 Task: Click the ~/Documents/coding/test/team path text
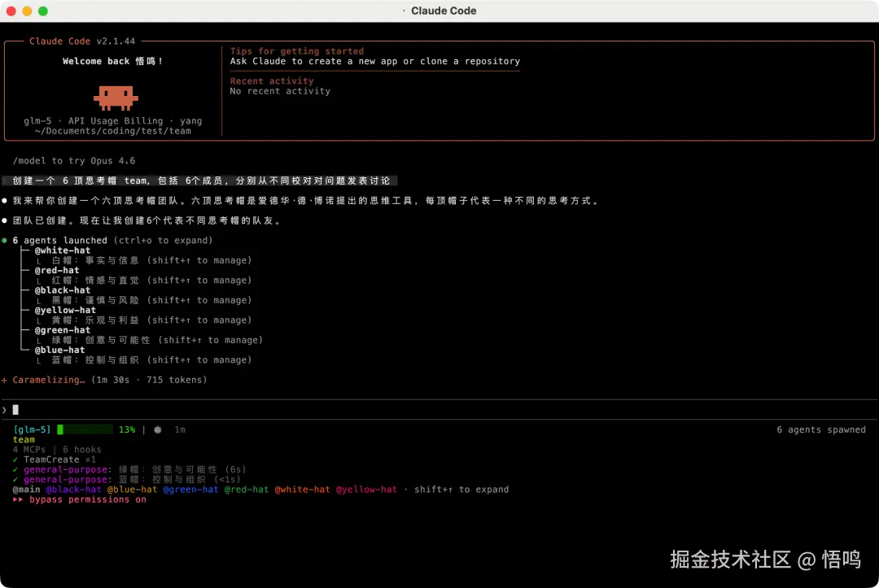(x=112, y=131)
